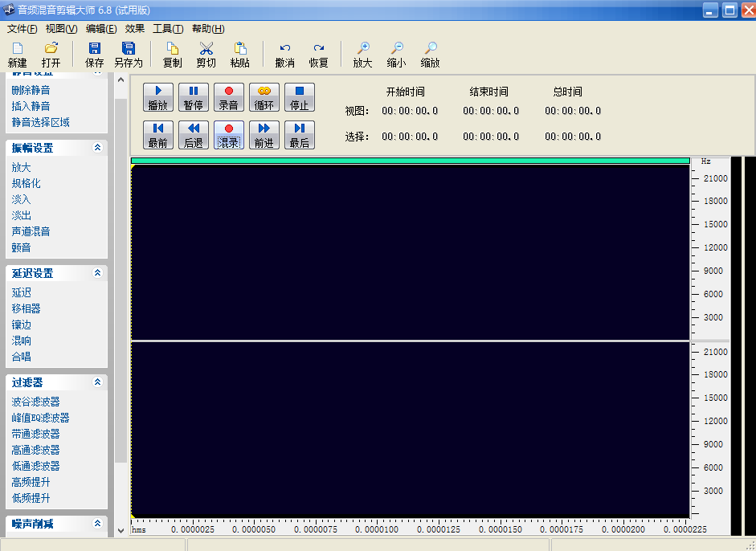Open the 工具(T) menu
Screen dimensions: 756x551
168,29
